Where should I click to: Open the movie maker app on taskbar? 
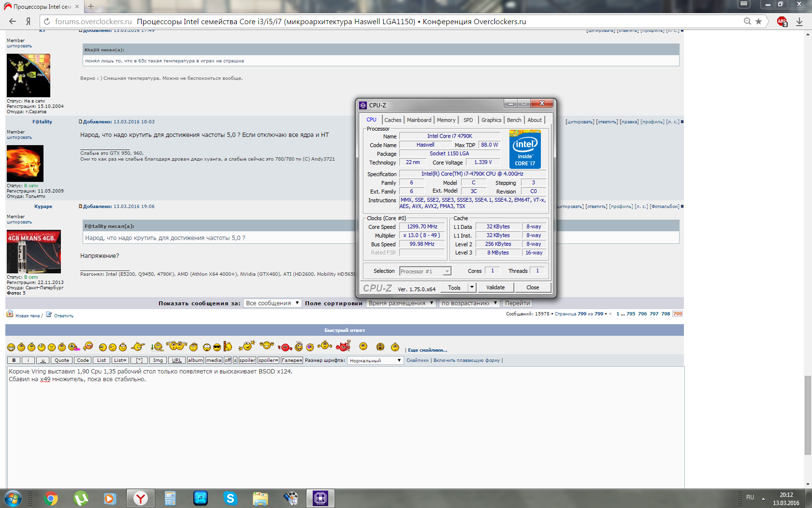pos(290,498)
